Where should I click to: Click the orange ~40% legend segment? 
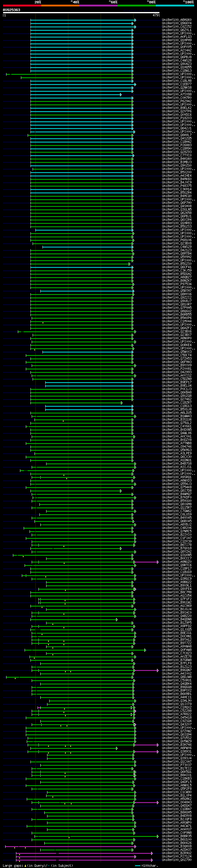(x=60, y=6)
